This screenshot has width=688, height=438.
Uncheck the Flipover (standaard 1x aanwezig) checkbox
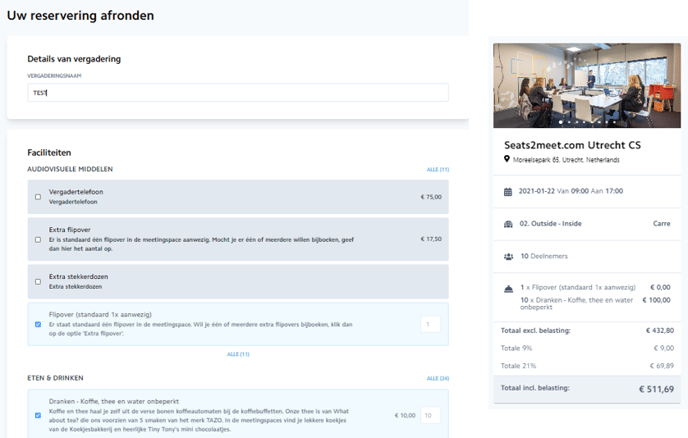tap(38, 324)
